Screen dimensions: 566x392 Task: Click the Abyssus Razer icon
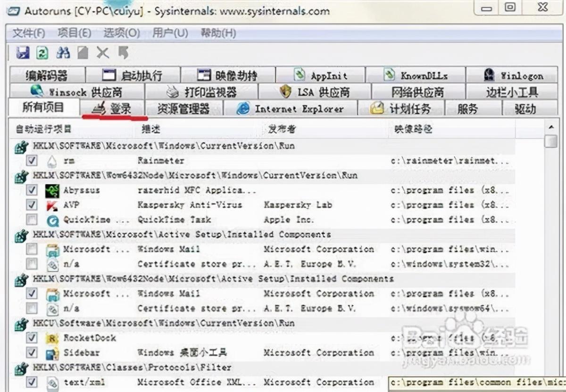pyautogui.click(x=52, y=191)
